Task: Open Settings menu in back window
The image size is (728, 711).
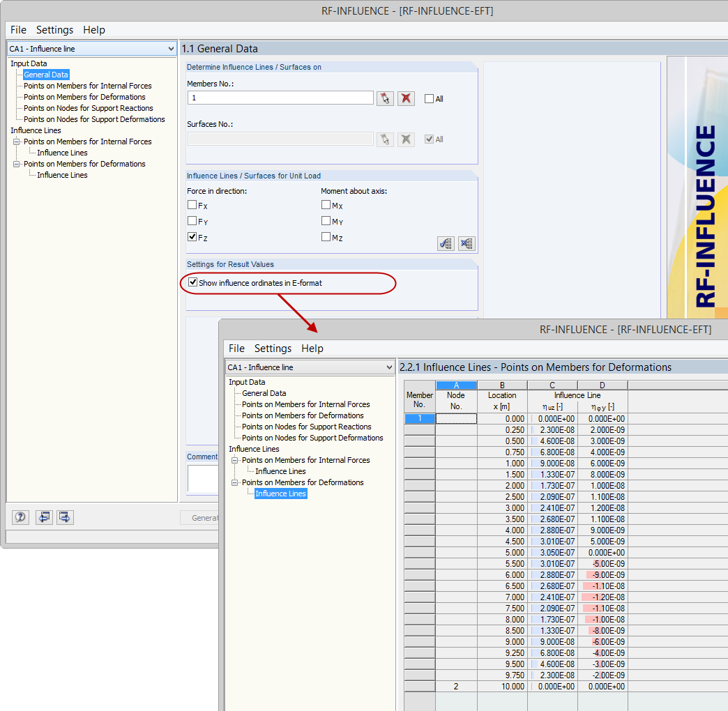Action: (55, 30)
